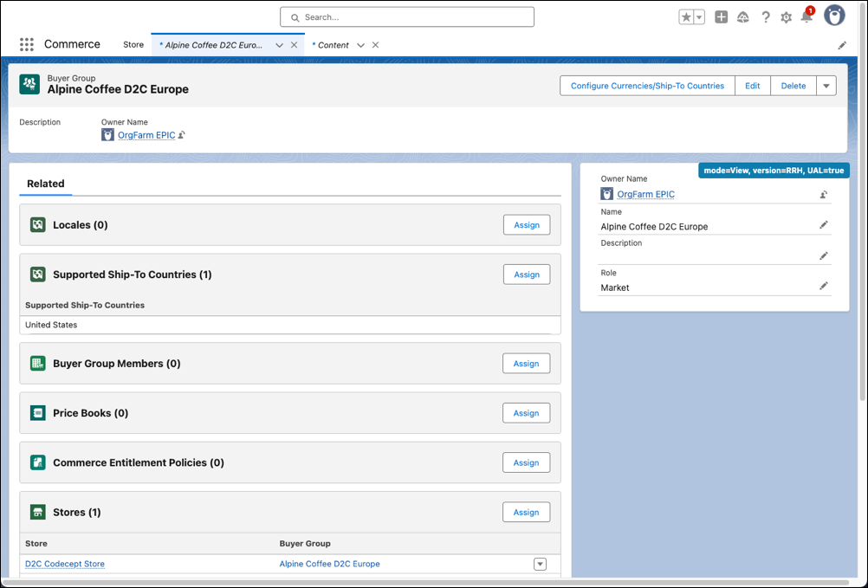View notifications bell icon

[x=806, y=17]
